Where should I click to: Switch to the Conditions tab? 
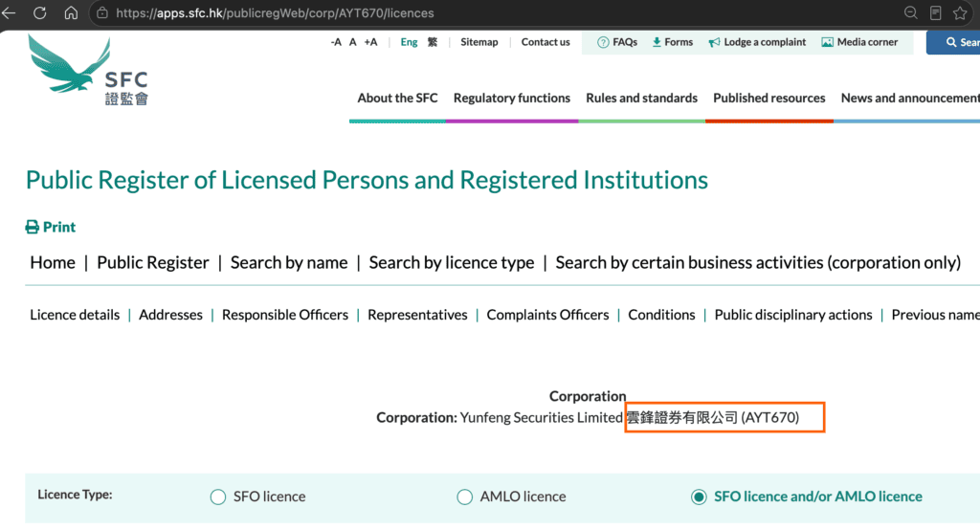pyautogui.click(x=661, y=315)
